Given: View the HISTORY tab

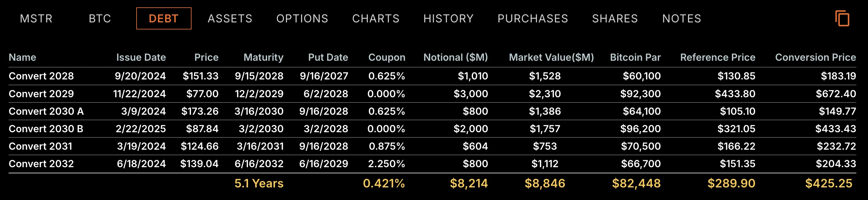Looking at the screenshot, I should [x=448, y=18].
